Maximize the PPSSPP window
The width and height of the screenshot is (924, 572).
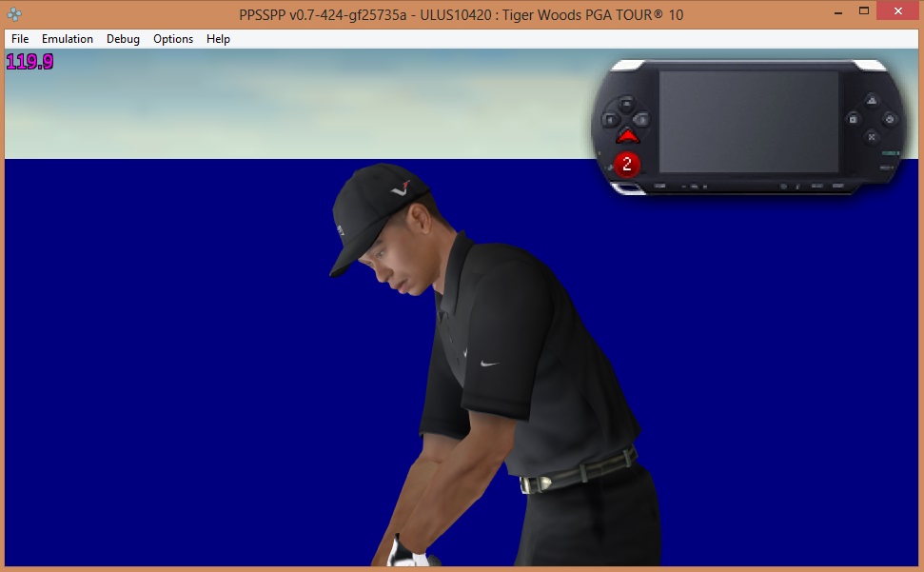864,11
